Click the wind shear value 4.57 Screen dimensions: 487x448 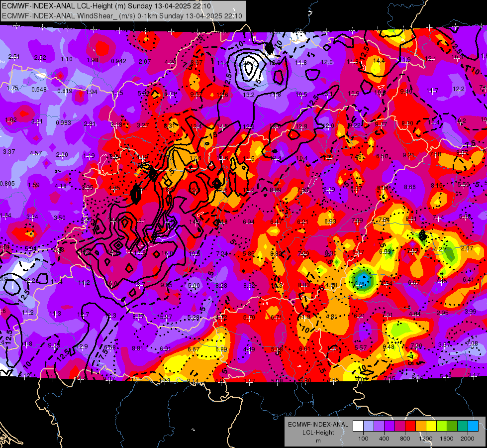(36, 153)
